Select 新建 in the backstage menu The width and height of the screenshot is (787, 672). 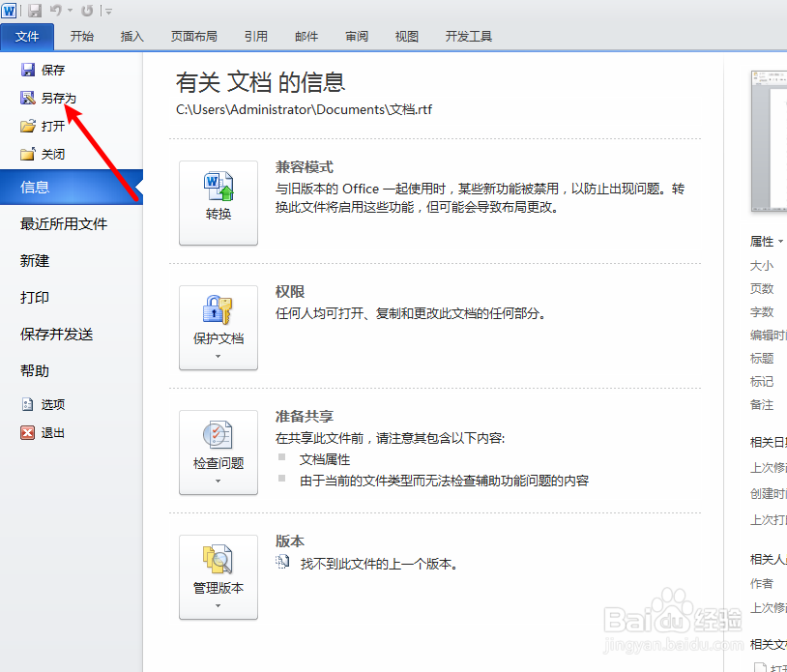pyautogui.click(x=35, y=261)
